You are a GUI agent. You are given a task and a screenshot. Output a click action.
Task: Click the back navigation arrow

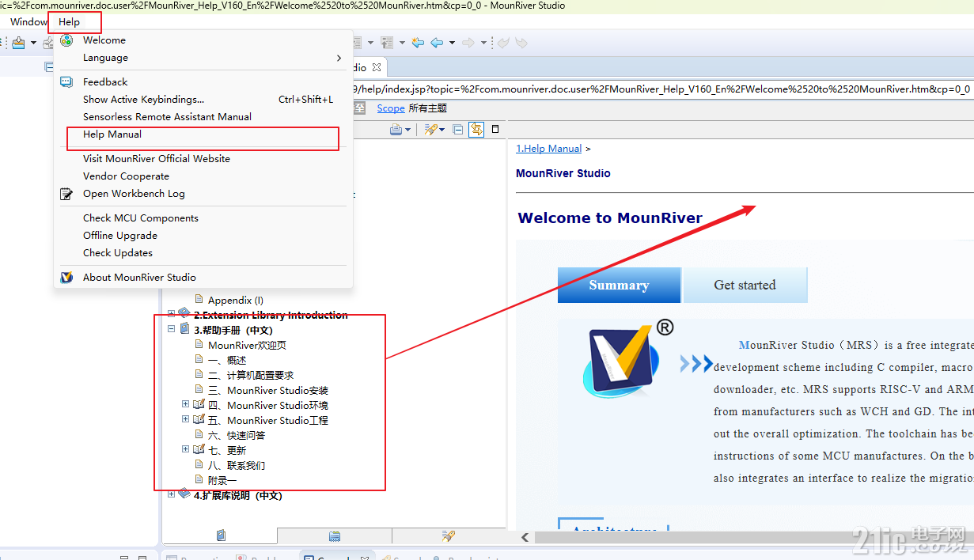coord(438,42)
